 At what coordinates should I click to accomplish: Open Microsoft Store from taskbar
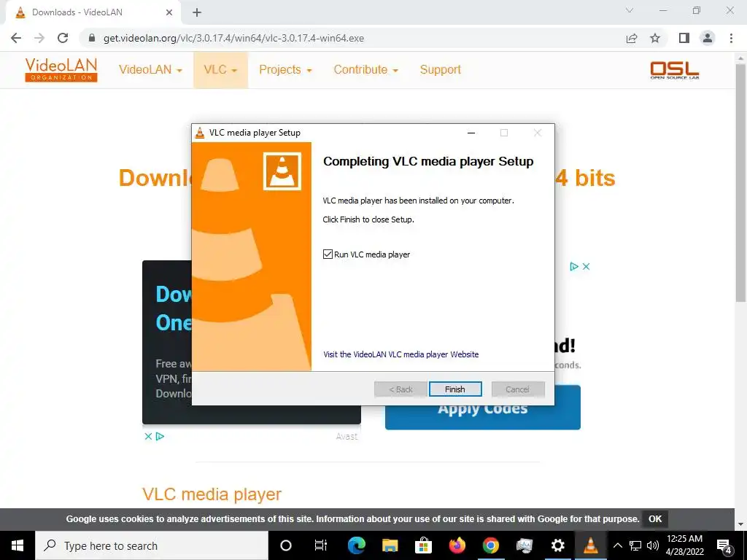[x=423, y=545]
